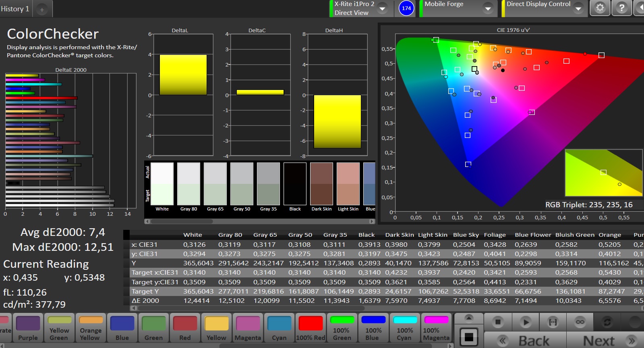Expand the X-Rite i1Pro 2 meter dropdown
Screen dimensions: 644x348
tap(382, 8)
